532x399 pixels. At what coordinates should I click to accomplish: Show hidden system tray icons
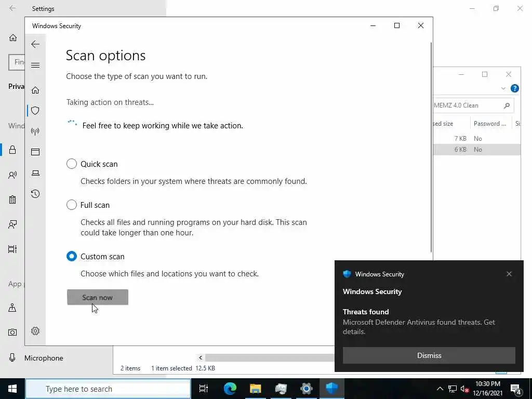pos(440,389)
